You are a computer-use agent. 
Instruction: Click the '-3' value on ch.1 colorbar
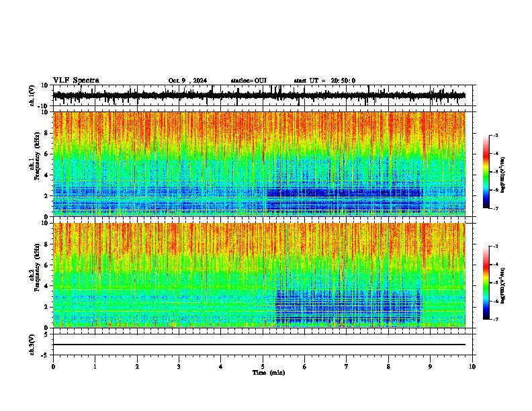coord(496,136)
